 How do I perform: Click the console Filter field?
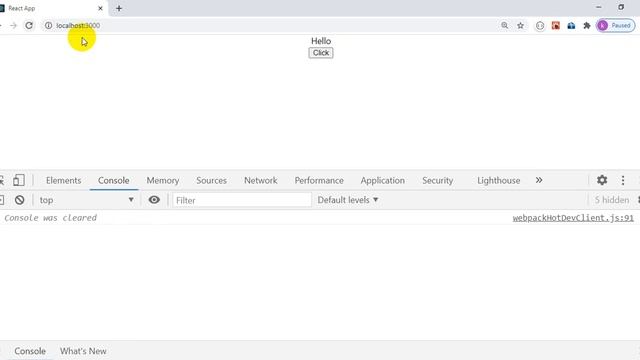click(242, 200)
